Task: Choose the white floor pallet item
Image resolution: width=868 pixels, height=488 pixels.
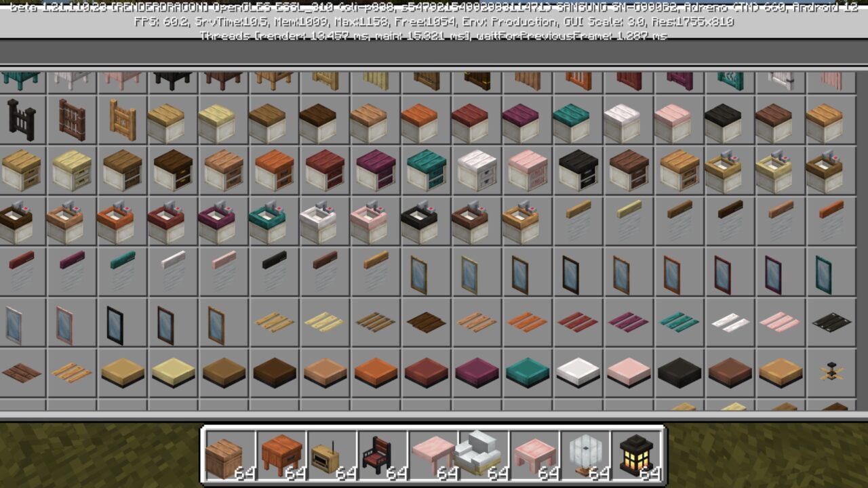Action: tap(730, 321)
